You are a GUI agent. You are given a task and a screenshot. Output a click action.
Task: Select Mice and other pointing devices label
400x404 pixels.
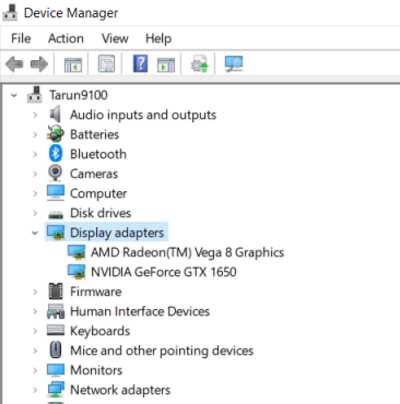coord(162,351)
